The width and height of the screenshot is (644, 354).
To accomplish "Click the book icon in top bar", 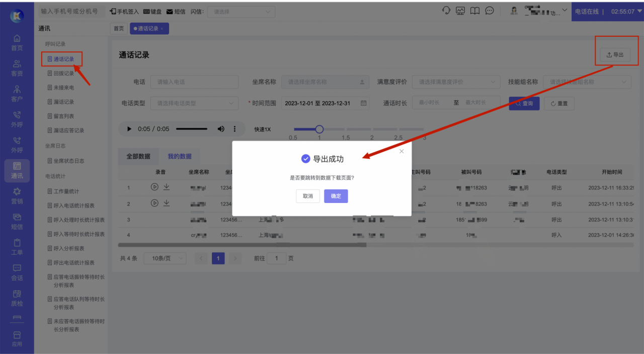I will pos(475,11).
